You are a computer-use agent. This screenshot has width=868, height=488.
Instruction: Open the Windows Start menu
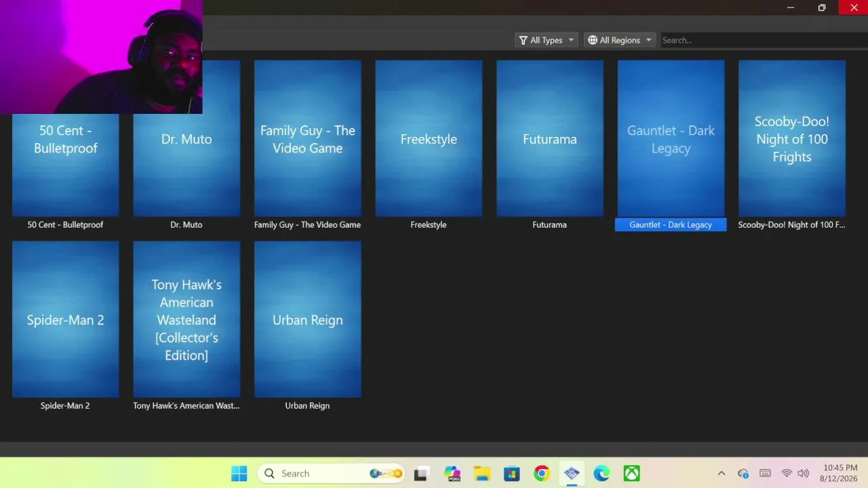point(239,473)
